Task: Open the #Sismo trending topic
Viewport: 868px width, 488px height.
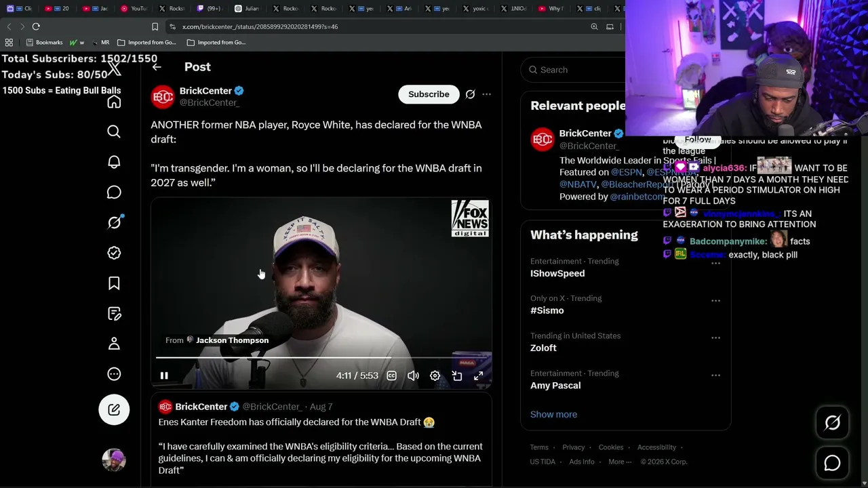Action: (547, 310)
